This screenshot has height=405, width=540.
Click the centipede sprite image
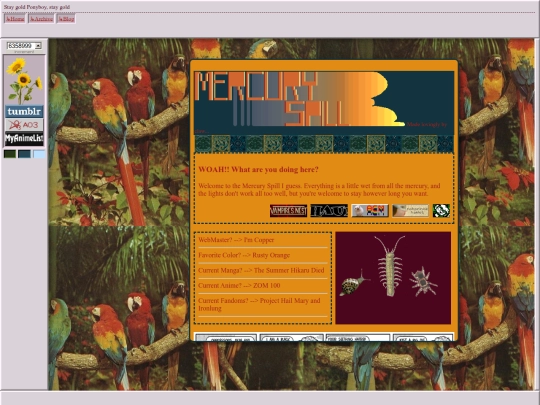[x=390, y=266]
